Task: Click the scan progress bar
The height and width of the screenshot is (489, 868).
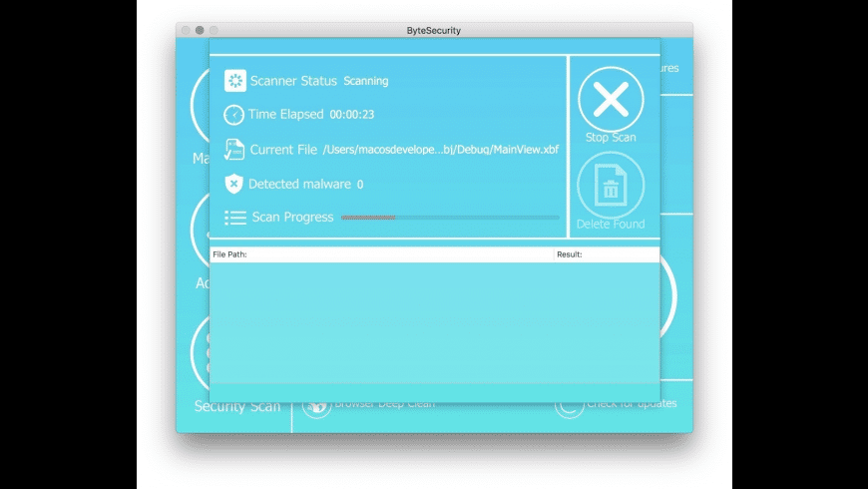Action: [450, 218]
